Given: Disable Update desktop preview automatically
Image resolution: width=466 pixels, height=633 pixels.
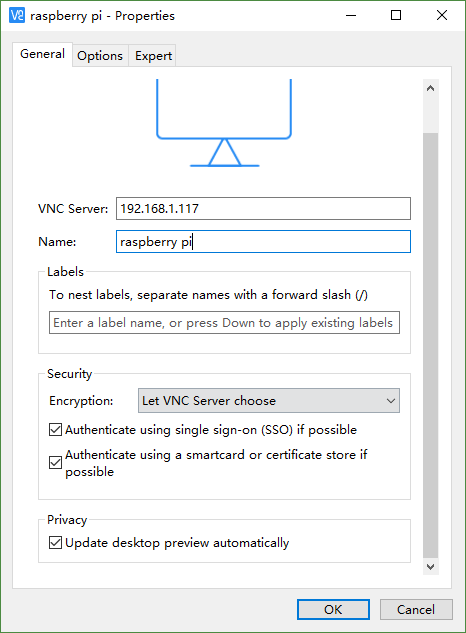Looking at the screenshot, I should (x=56, y=543).
